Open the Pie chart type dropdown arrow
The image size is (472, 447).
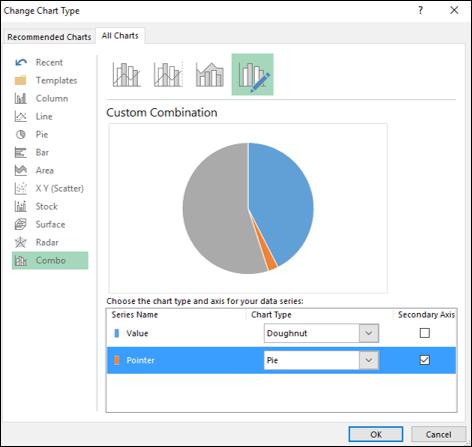369,360
